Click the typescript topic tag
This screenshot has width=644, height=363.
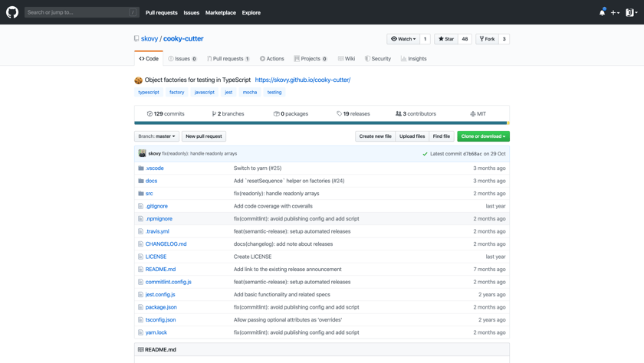click(149, 93)
